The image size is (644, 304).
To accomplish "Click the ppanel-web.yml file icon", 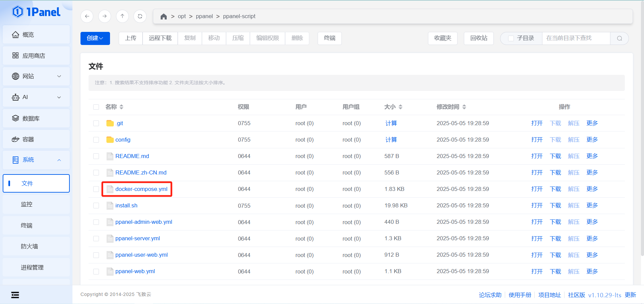I will (x=110, y=271).
